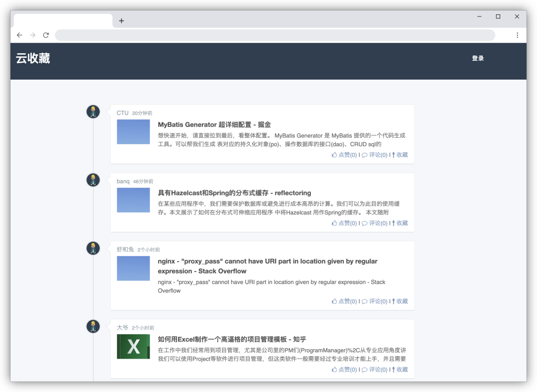Click the nginx post description text
This screenshot has height=392, width=537.
coord(271,287)
